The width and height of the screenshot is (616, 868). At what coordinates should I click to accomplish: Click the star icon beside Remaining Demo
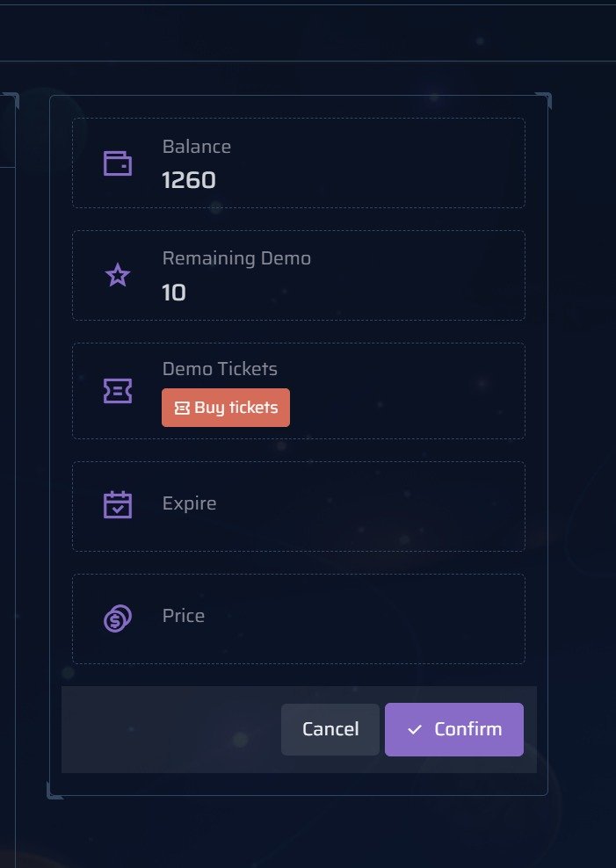pos(118,276)
